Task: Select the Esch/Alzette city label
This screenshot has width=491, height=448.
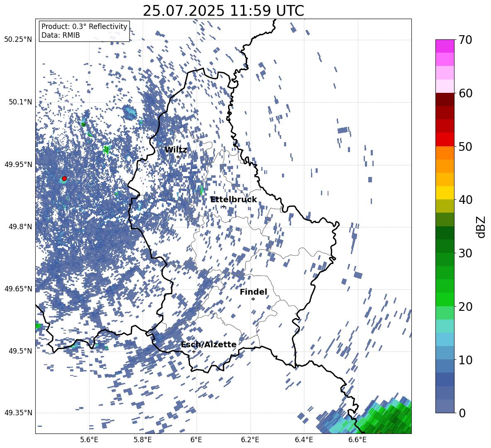Action: pos(209,344)
